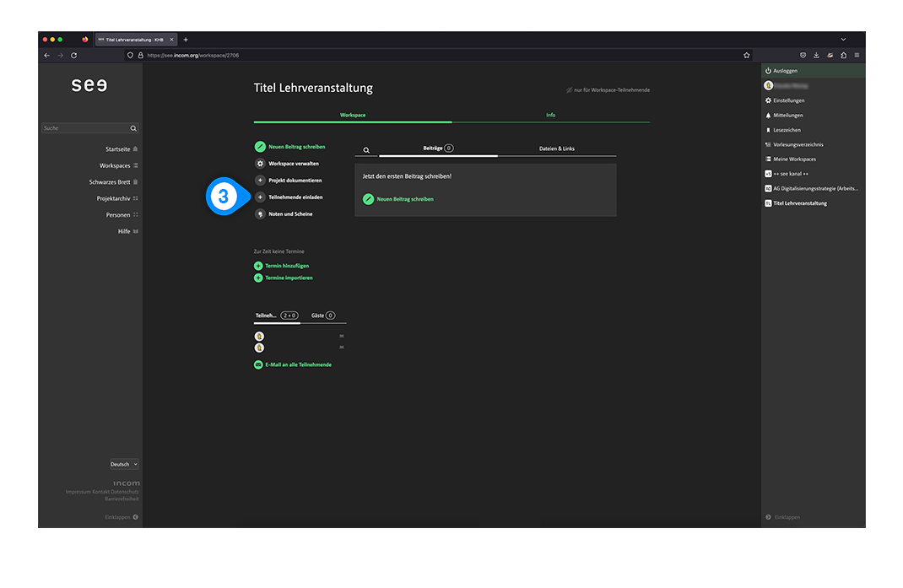Click the Projekt dokumentieren label

(295, 181)
